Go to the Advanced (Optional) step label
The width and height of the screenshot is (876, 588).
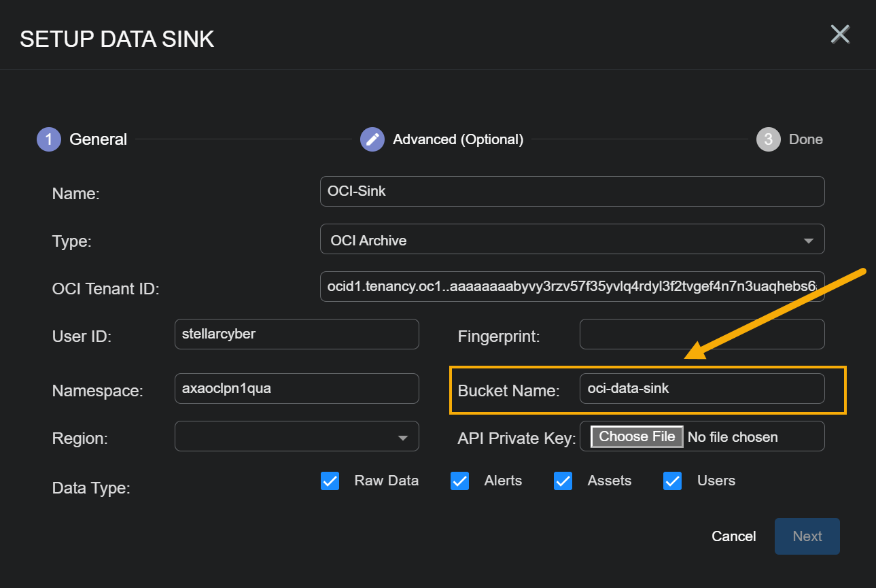[458, 139]
